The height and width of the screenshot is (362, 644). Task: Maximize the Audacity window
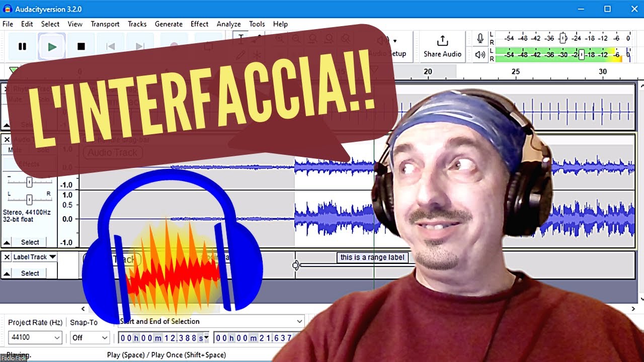pyautogui.click(x=607, y=9)
